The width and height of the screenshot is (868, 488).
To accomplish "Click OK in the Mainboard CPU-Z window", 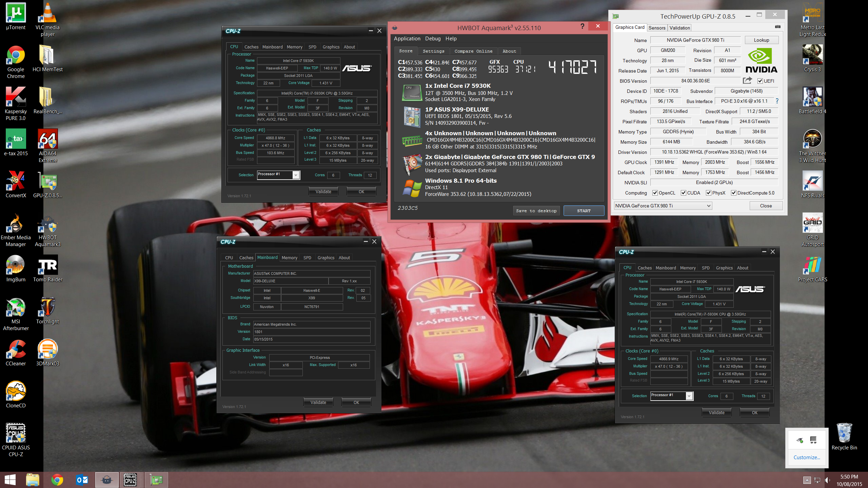I will click(x=356, y=403).
